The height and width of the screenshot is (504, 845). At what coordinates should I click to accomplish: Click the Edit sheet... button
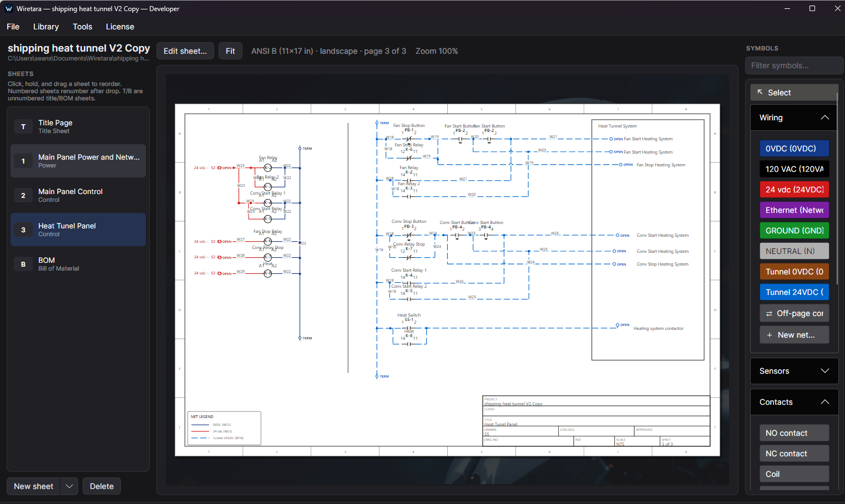click(185, 51)
